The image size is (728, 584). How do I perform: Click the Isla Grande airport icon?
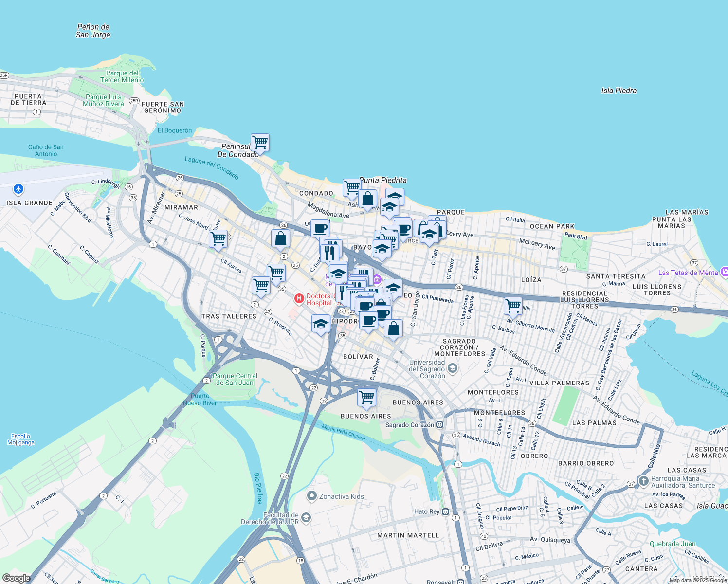coord(18,189)
